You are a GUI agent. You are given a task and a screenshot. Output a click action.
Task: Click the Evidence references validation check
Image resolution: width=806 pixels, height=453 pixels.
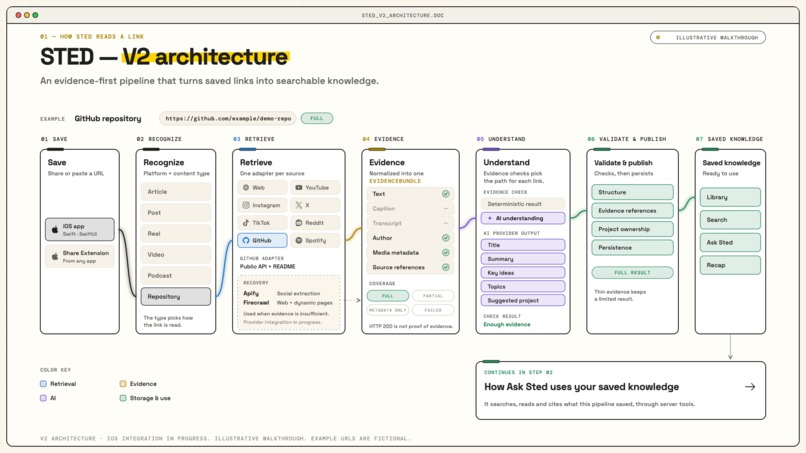[632, 210]
